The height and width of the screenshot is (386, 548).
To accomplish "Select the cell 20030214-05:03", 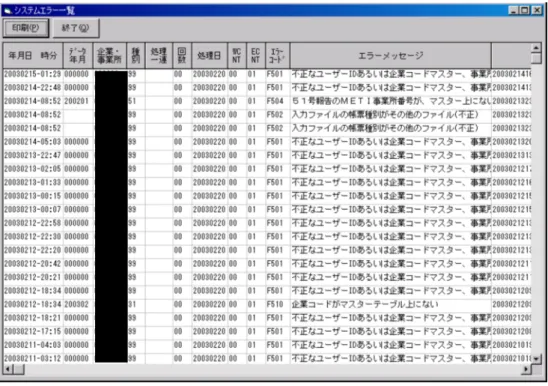I will [x=33, y=142].
